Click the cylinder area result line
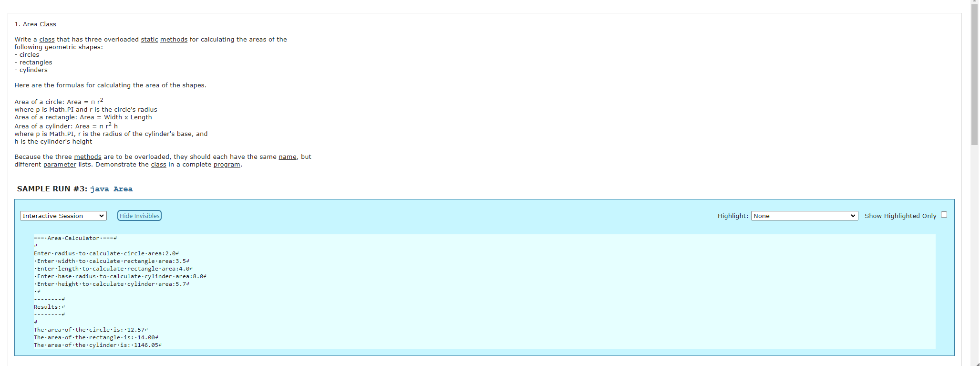 pyautogui.click(x=98, y=345)
